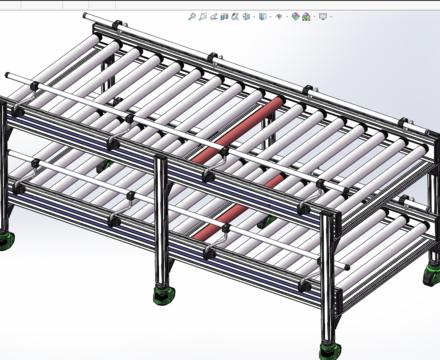Viewport: 440px width, 360px height.
Task: Open the Hide/Show Items dropdown arrow
Action: pos(287,16)
